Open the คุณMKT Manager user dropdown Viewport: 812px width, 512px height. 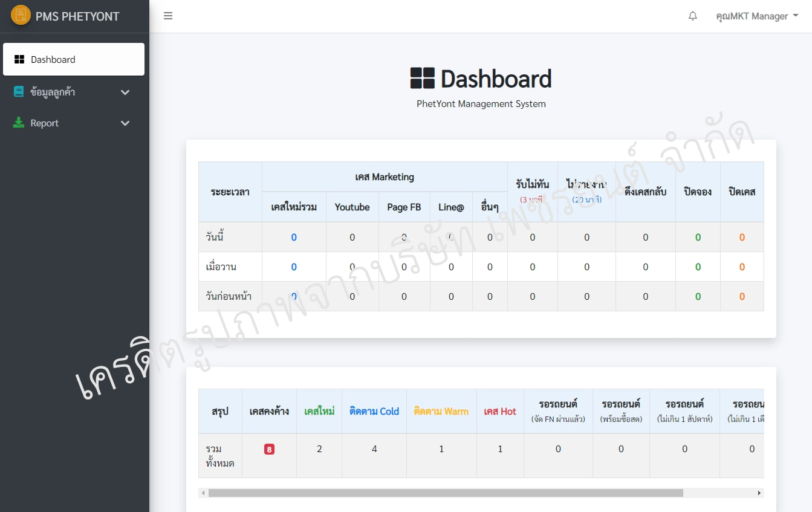pos(757,16)
